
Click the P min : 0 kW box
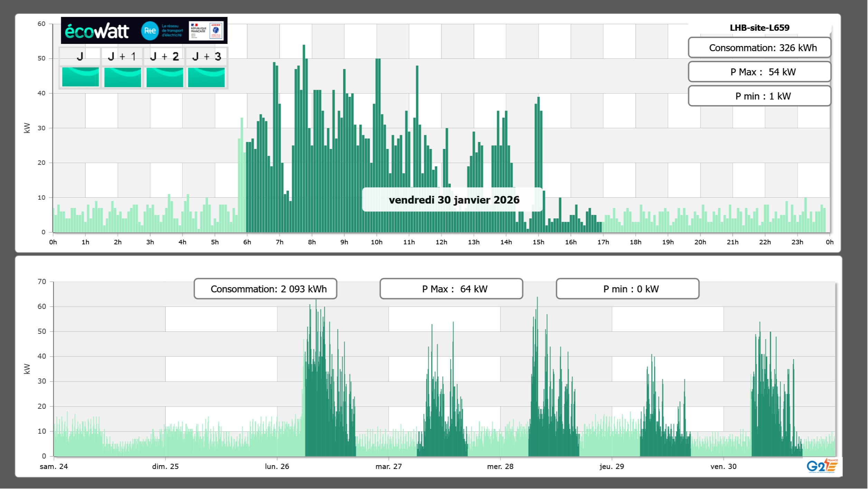[627, 289]
